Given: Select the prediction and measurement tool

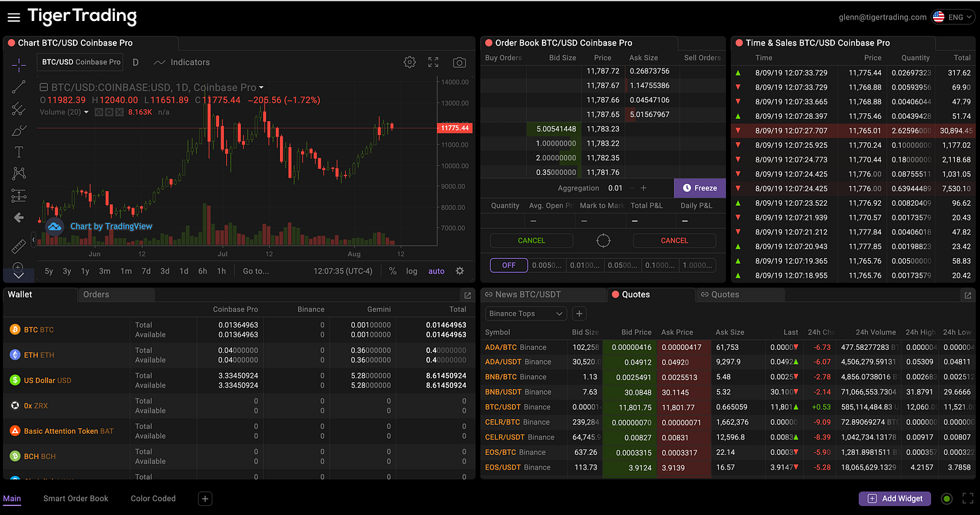Looking at the screenshot, I should (x=19, y=195).
